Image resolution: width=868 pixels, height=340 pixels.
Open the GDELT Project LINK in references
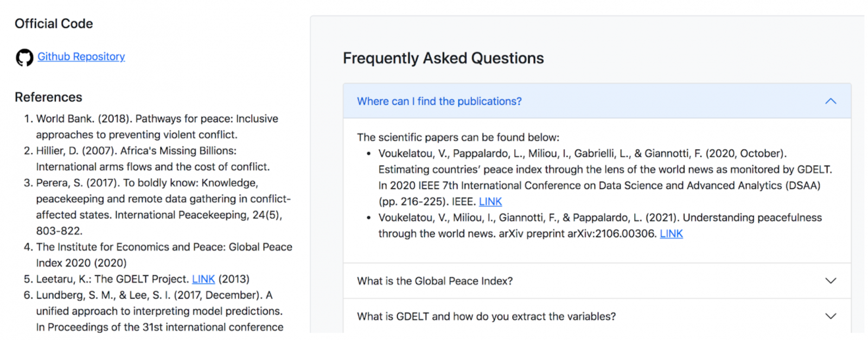(x=203, y=279)
